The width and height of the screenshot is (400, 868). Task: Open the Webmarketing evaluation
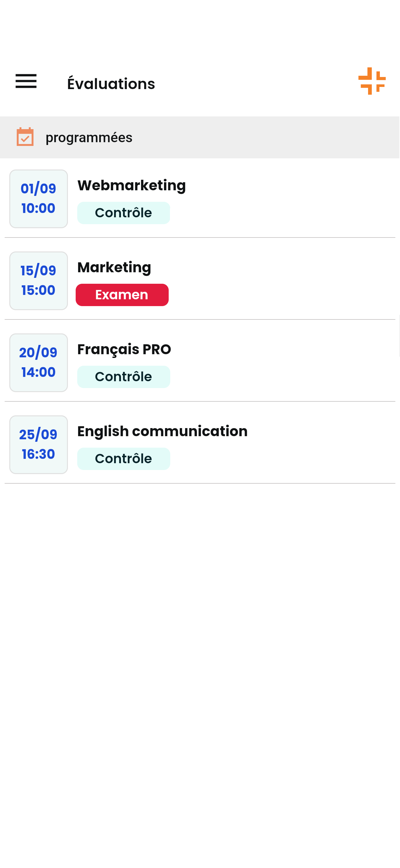131,185
